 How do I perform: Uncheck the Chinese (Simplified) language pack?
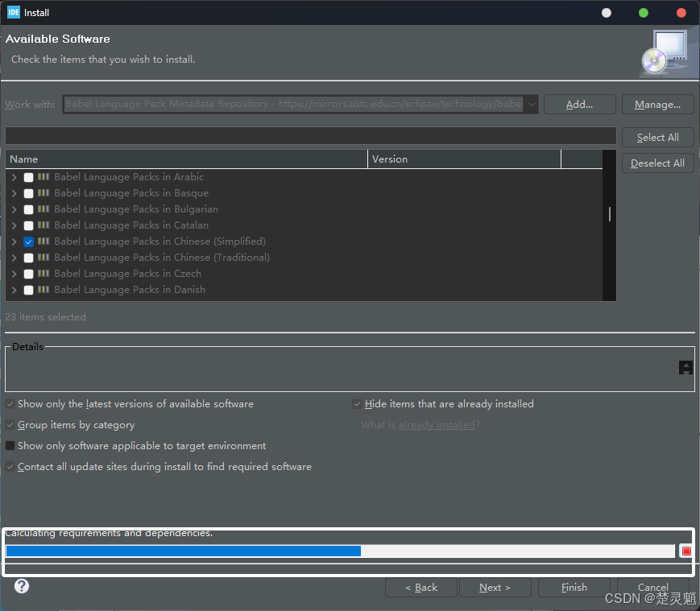coord(28,242)
